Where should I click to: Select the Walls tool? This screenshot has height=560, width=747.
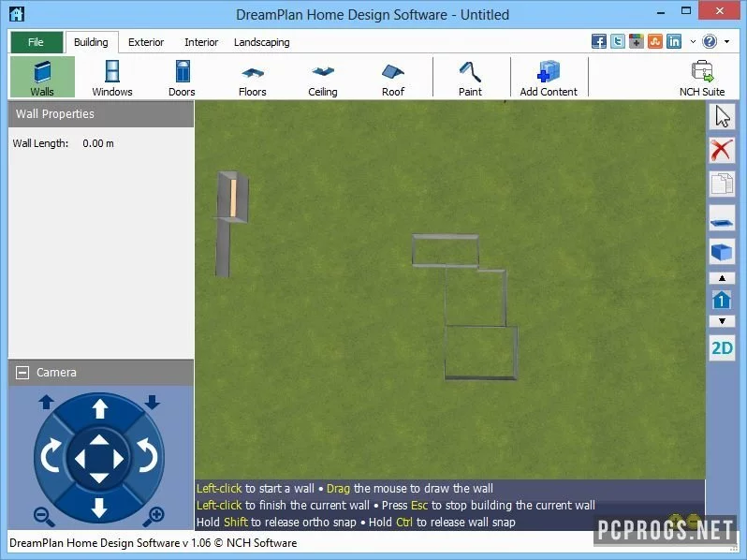[42, 77]
